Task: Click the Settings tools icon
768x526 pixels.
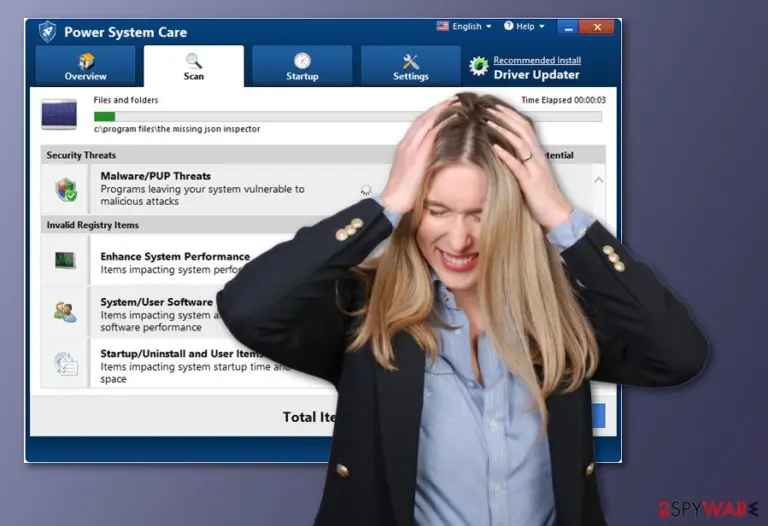Action: click(410, 62)
